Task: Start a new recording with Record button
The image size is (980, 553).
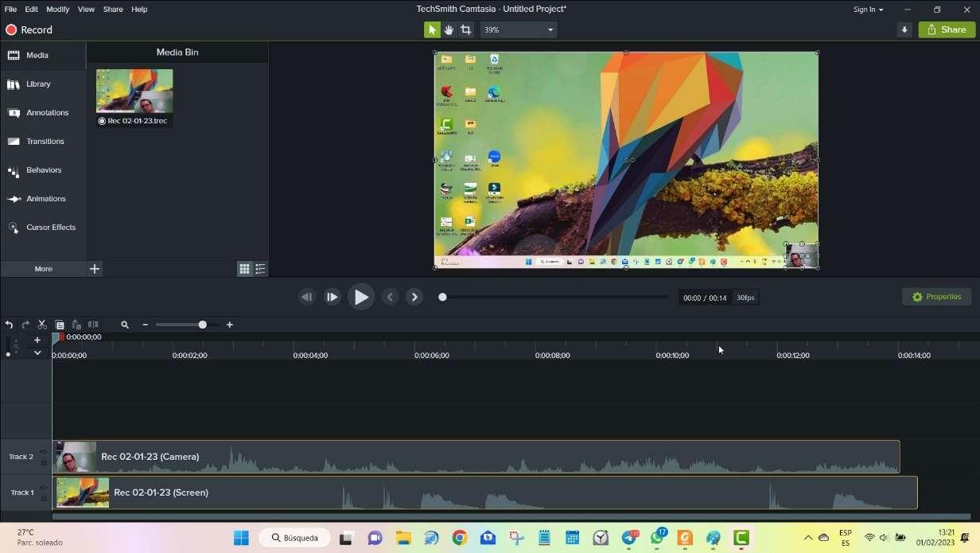Action: (29, 29)
